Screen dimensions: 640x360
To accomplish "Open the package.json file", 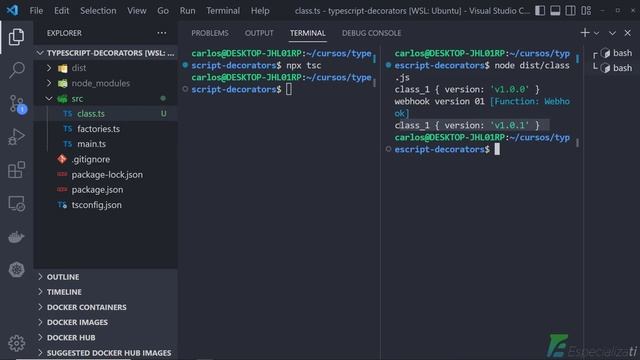I will click(105, 190).
